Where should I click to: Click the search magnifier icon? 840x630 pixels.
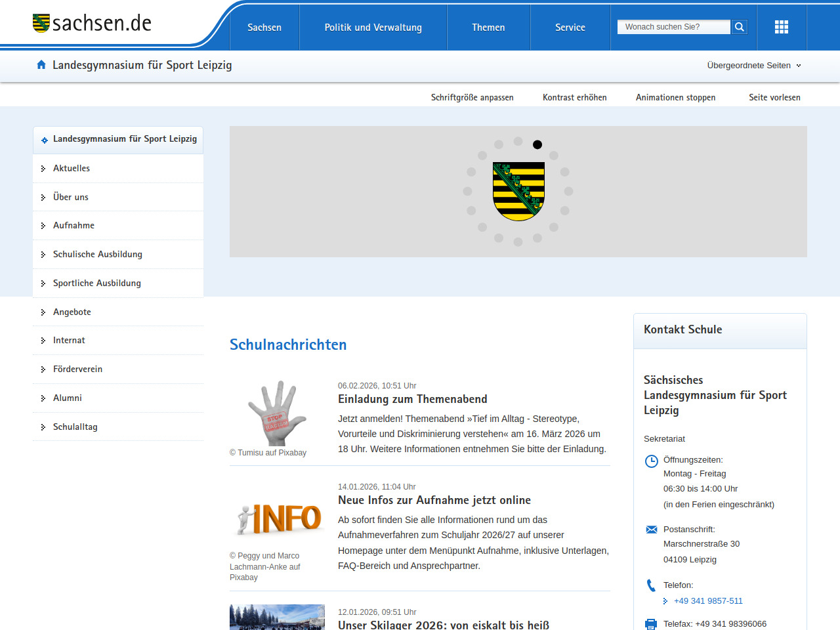coord(740,27)
